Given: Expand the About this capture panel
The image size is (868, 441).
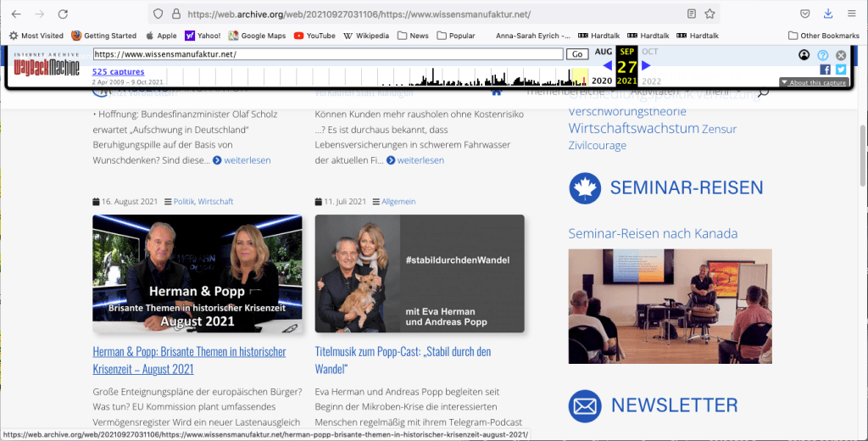Looking at the screenshot, I should pos(813,82).
